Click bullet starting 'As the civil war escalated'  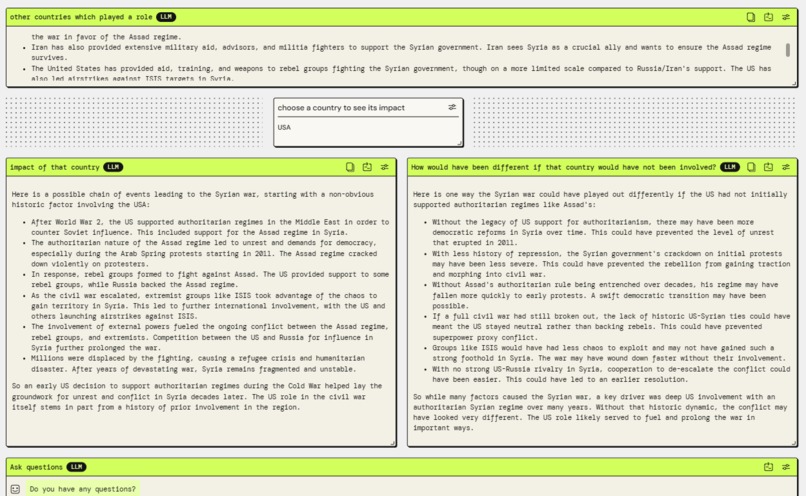tap(208, 306)
